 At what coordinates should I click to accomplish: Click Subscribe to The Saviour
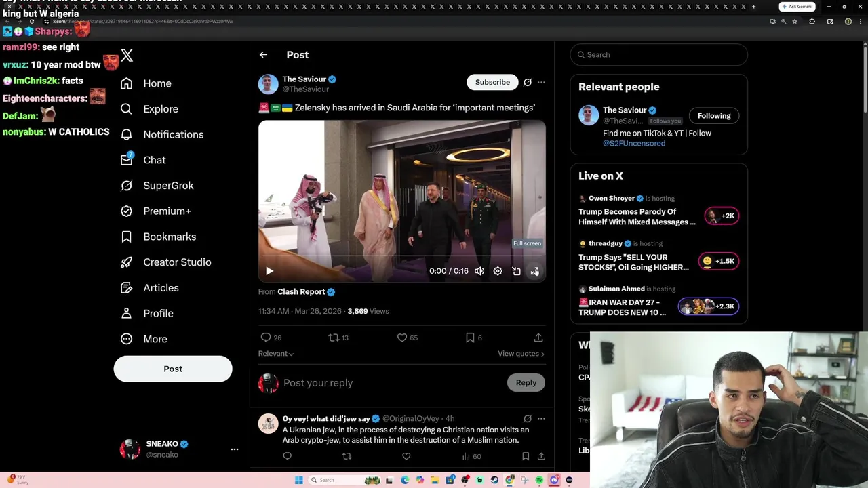[492, 82]
